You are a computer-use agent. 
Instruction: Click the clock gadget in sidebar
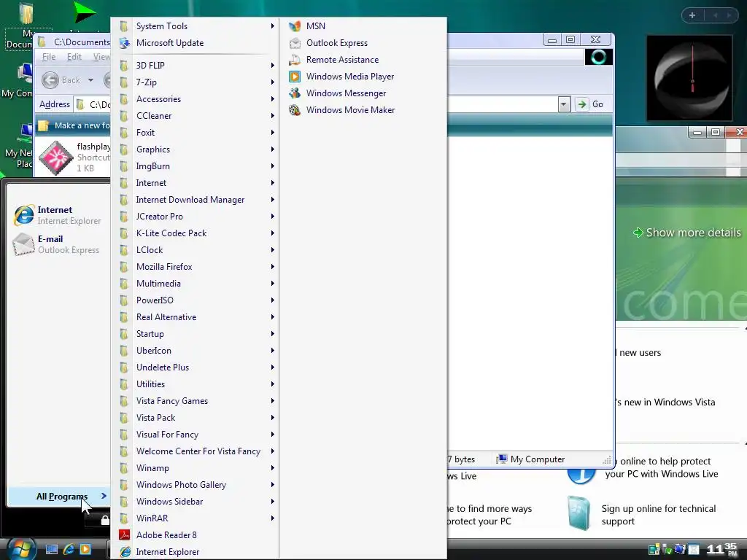coord(689,77)
